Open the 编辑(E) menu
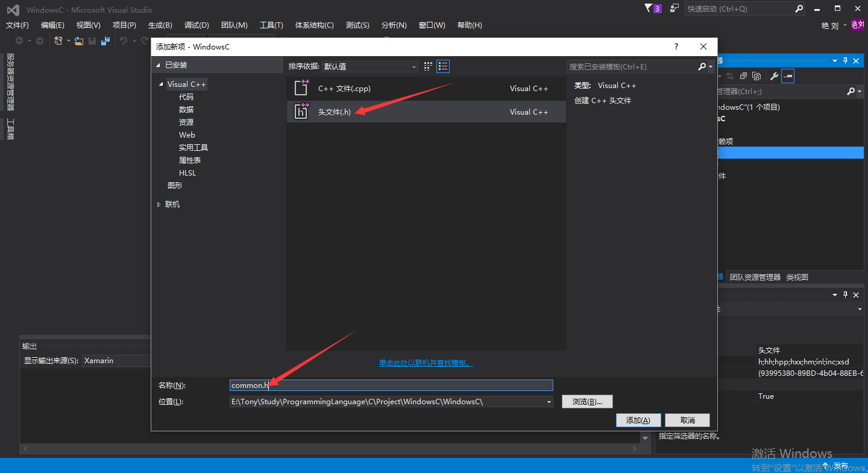Screen dimensions: 868x473 52,25
